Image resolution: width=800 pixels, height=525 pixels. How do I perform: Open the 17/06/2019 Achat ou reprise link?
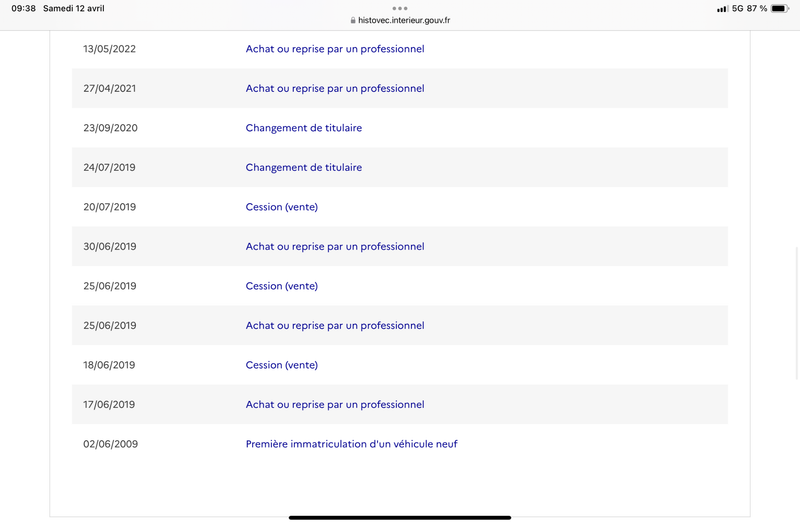[335, 405]
